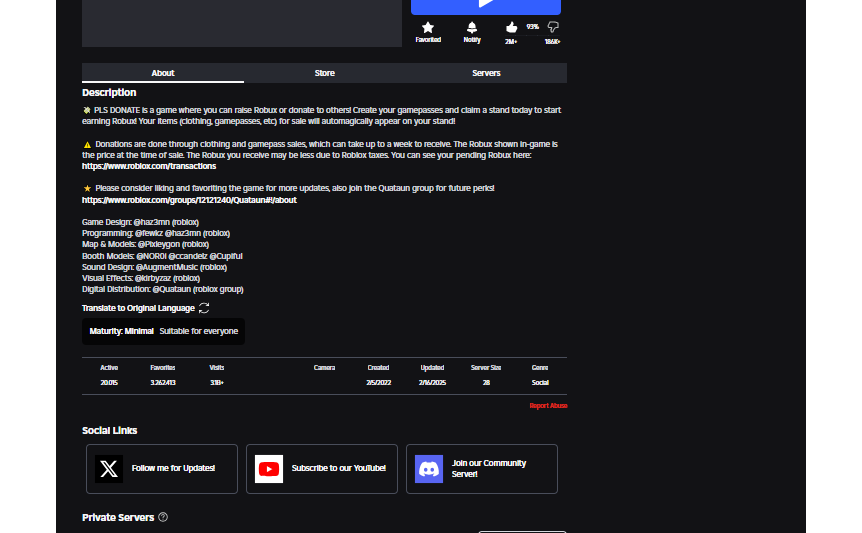Viewport: 862px width, 533px height.
Task: Click 'Sound Design: @AugmentMusic (roblox)' credit line
Action: 154,267
